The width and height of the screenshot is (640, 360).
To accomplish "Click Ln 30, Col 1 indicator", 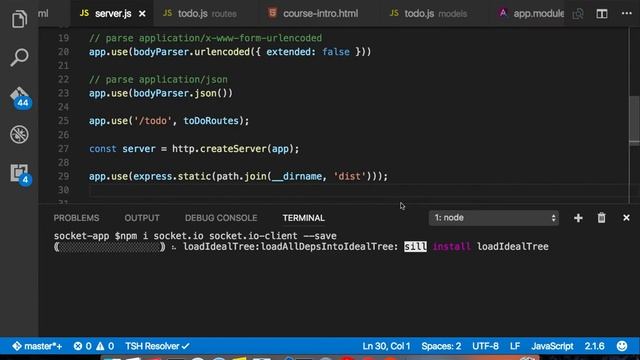I will (386, 346).
